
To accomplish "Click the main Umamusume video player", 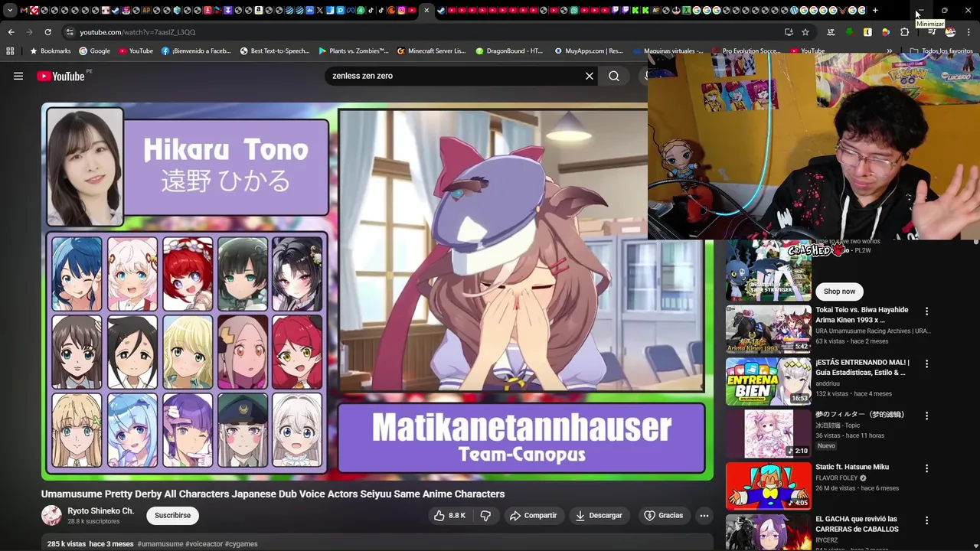I will pos(377,292).
